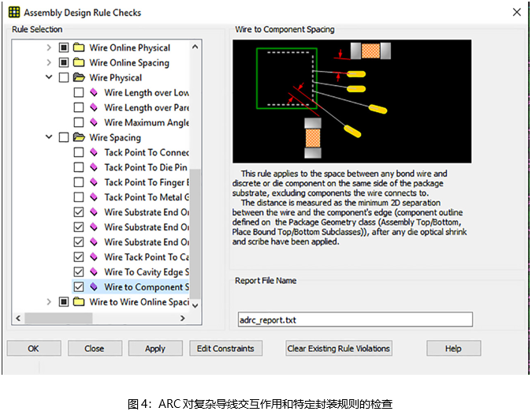Uncheck the Wire to Component checkbox
Image resolution: width=532 pixels, height=415 pixels.
click(x=79, y=286)
